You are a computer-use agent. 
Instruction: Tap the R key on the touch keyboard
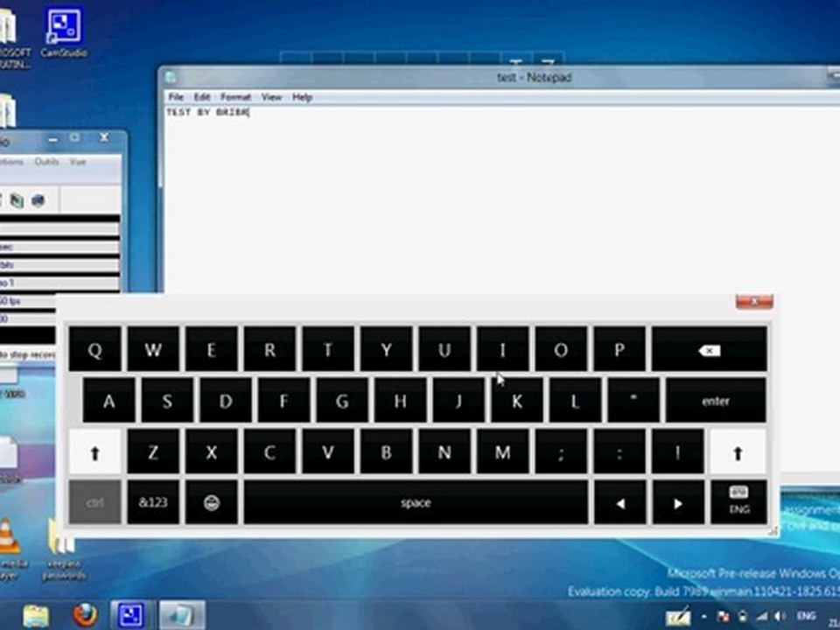(x=269, y=349)
